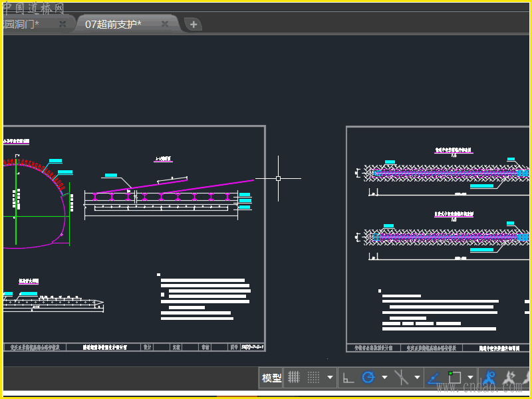Expand object snap options dropdown
Screen dimensions: 532x399
coord(471,378)
